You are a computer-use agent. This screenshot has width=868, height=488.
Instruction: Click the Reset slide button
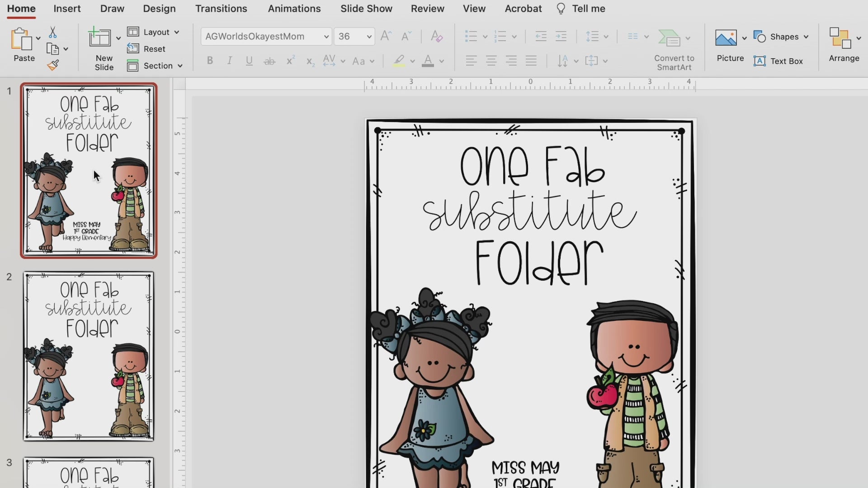tap(146, 49)
